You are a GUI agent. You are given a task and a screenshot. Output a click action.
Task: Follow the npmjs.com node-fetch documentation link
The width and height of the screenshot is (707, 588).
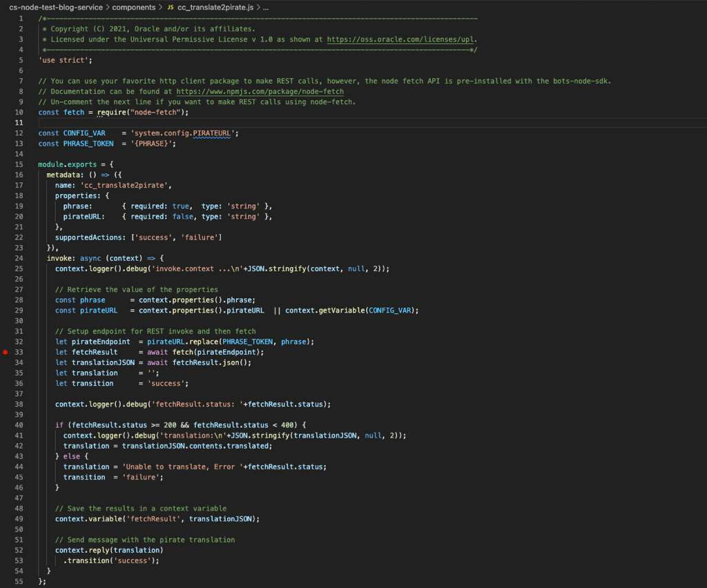click(260, 91)
